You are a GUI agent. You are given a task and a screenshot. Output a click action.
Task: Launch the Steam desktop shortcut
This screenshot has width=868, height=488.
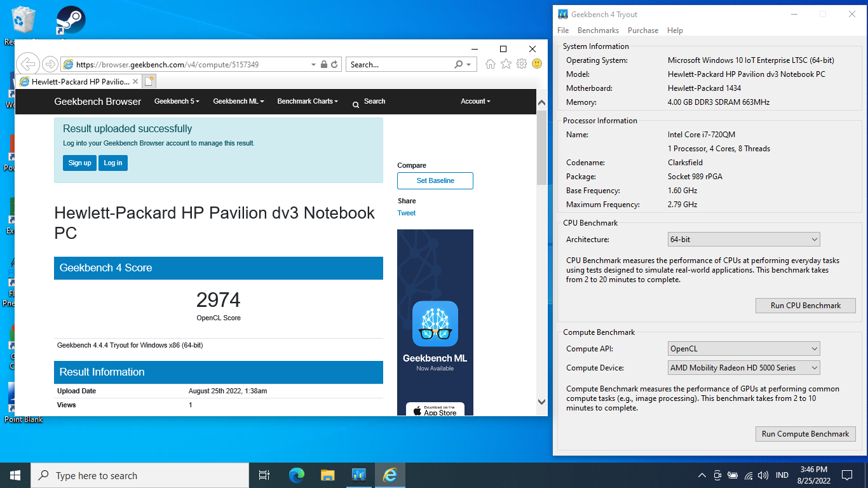click(x=71, y=20)
